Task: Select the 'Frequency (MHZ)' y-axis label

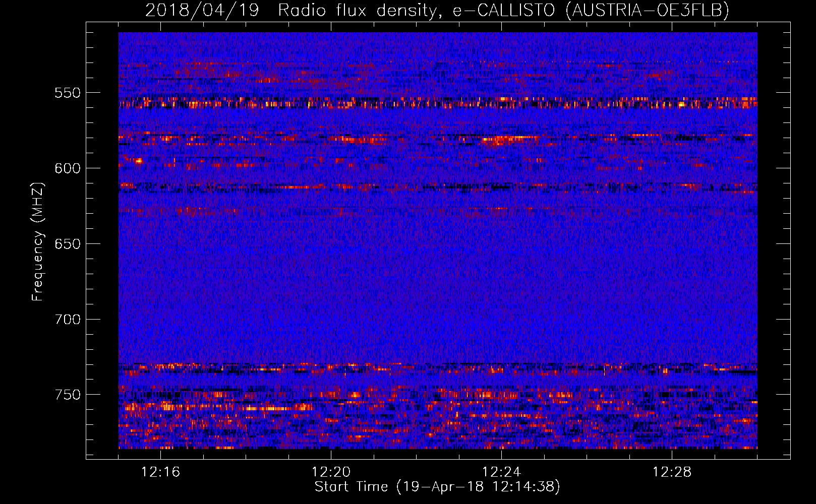Action: pos(38,241)
